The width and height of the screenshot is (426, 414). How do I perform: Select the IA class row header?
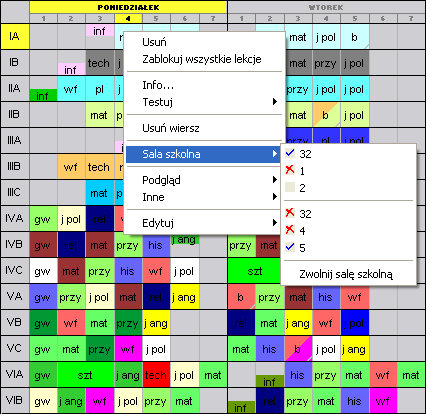click(x=15, y=36)
